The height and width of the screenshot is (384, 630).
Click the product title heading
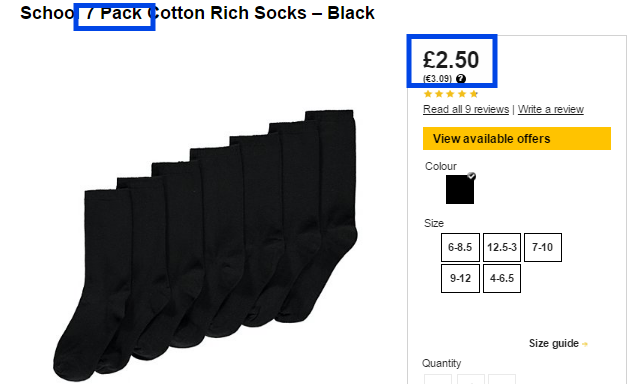point(197,13)
